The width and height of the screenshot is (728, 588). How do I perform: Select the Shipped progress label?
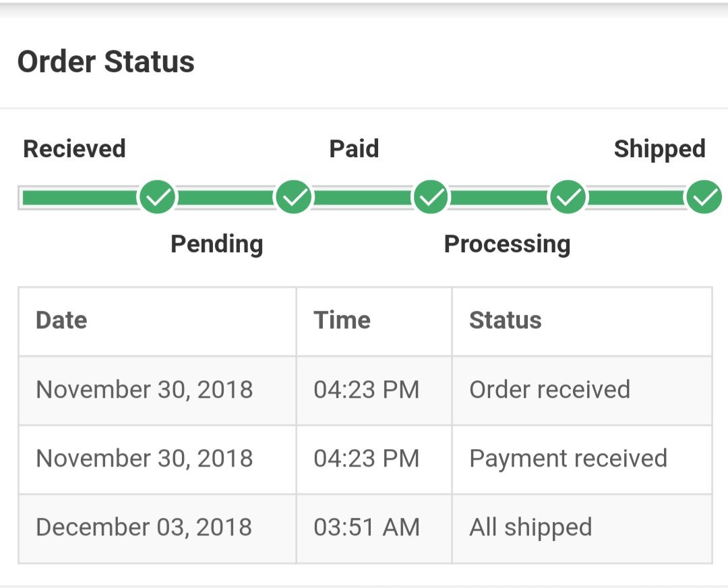[x=659, y=149]
